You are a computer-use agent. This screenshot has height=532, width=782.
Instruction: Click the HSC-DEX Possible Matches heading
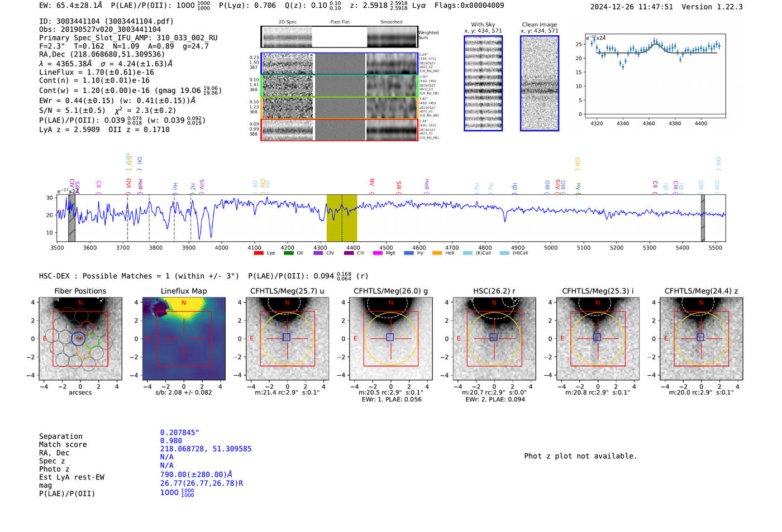click(139, 276)
